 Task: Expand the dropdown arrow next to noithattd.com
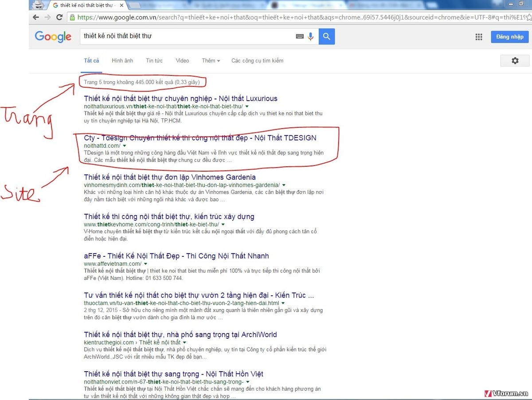(125, 146)
